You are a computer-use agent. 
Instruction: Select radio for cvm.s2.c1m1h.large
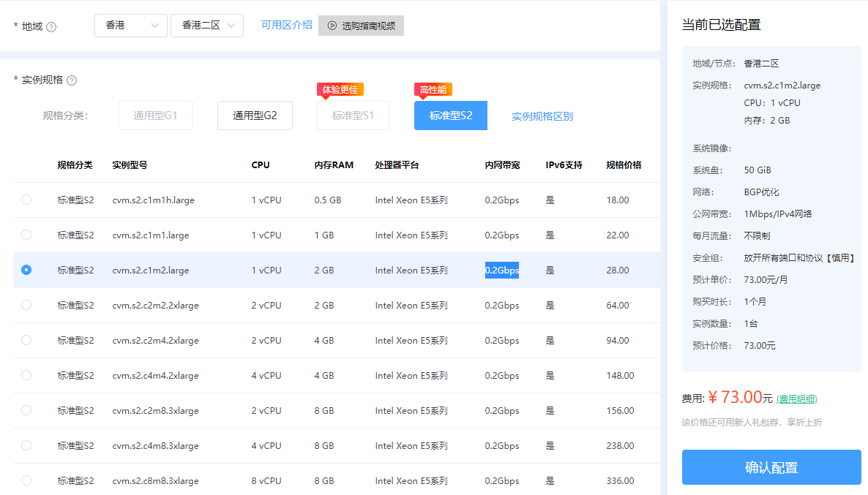[x=26, y=200]
